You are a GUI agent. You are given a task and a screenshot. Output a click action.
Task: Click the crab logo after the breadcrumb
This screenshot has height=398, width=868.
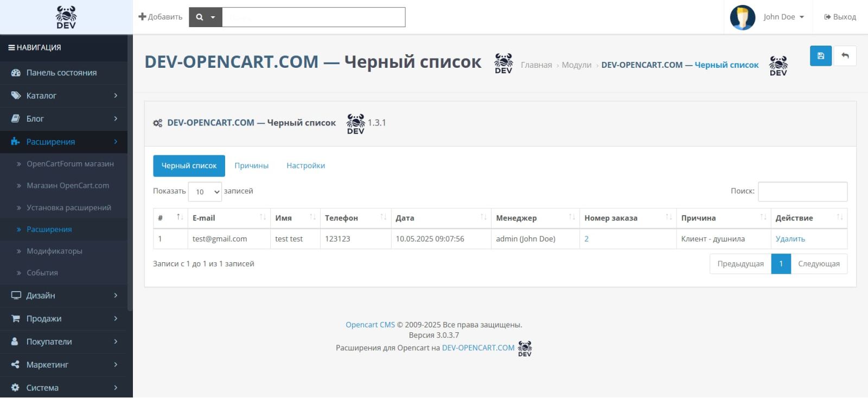(x=778, y=66)
